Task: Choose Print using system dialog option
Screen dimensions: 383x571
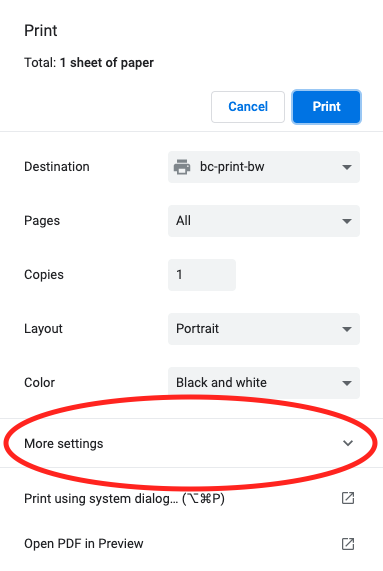Action: coord(192,498)
